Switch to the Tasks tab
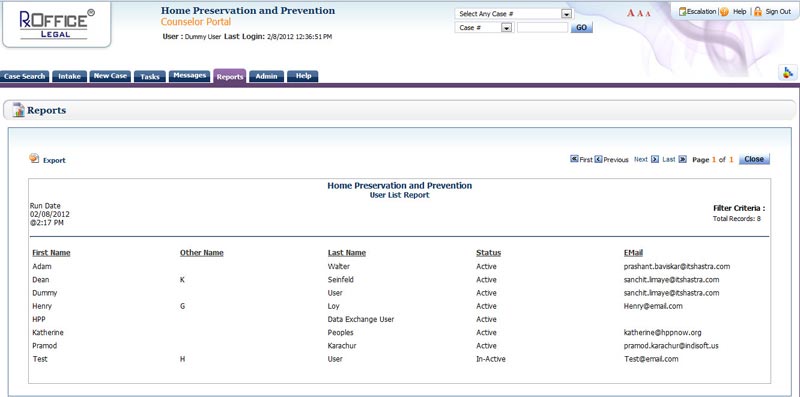 (x=150, y=77)
